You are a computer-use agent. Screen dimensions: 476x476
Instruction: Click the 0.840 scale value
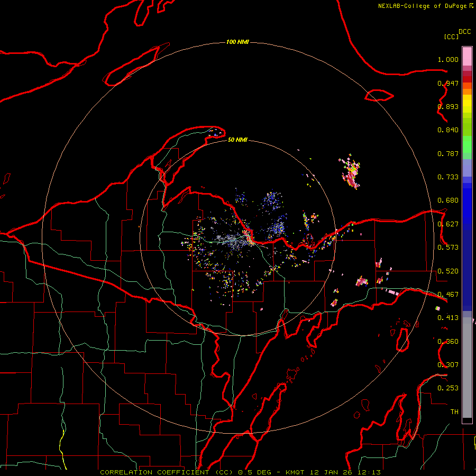click(x=448, y=130)
